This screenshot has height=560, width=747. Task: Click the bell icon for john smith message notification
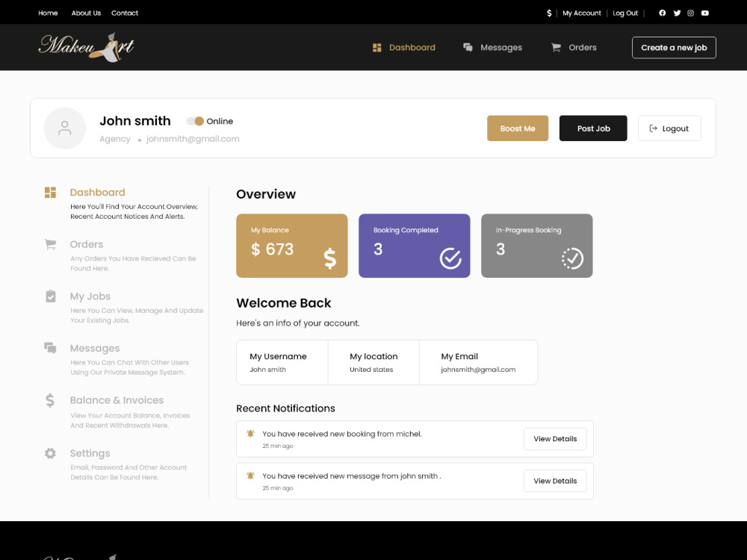tap(250, 475)
